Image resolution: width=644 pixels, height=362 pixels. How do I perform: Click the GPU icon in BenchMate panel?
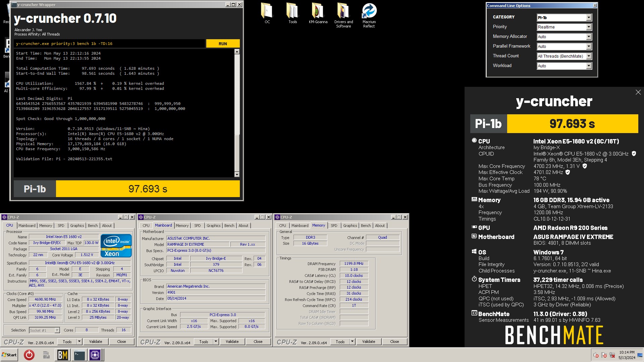[x=474, y=227]
